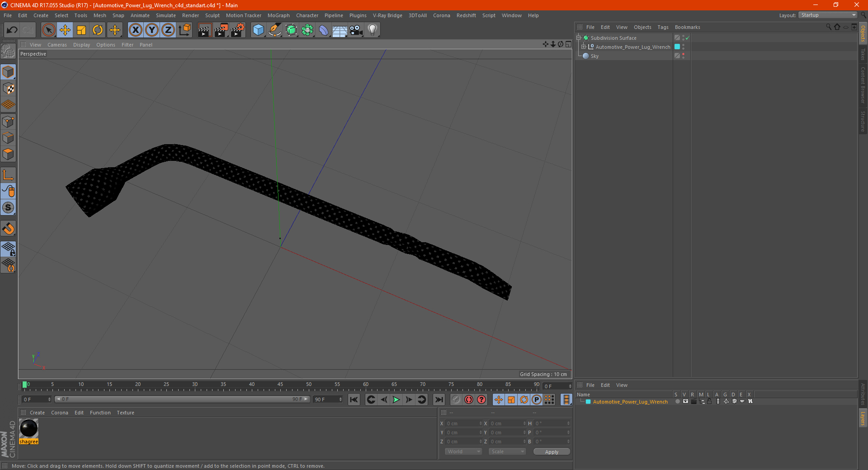Viewport: 868px width, 470px height.
Task: Open the Tags menu in Object Manager
Action: (663, 27)
